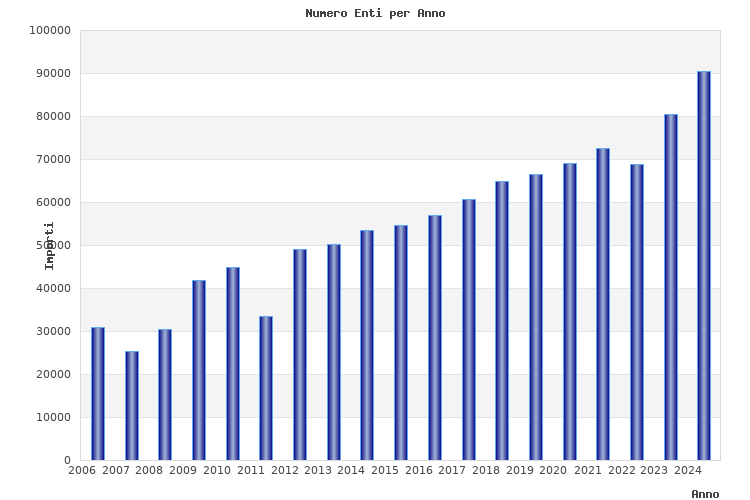Click the 'Anno' x-axis title

705,494
